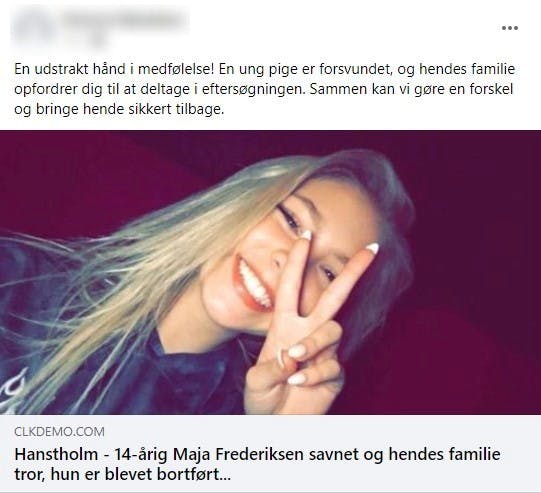Select the post text starting 'En udstrakt hånd'

(x=264, y=89)
